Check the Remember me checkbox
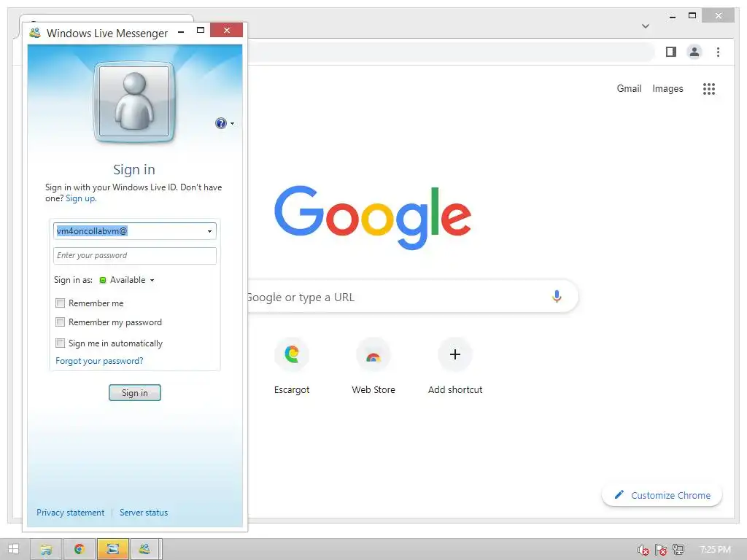Screen dimensions: 747x560 [60, 303]
